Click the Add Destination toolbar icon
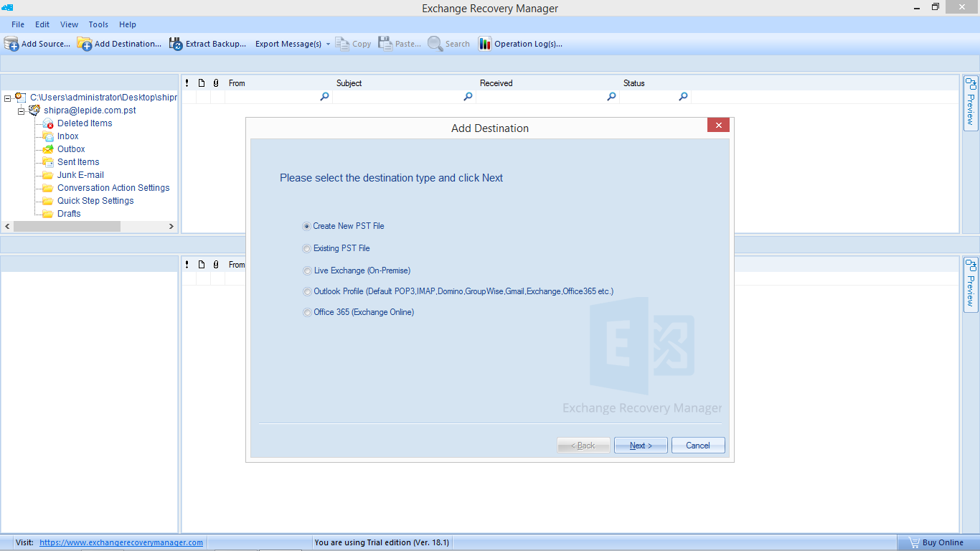This screenshot has height=551, width=980. click(x=85, y=44)
